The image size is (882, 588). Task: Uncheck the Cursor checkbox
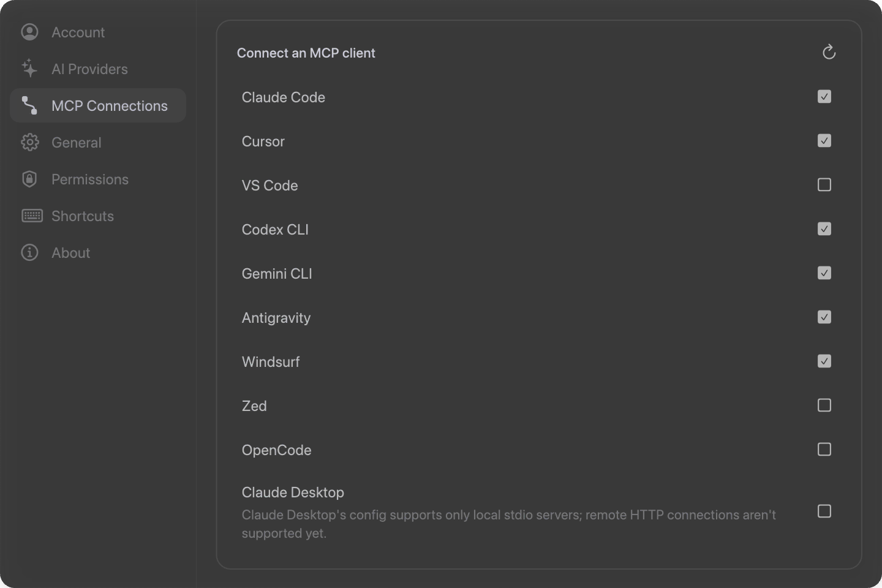824,141
